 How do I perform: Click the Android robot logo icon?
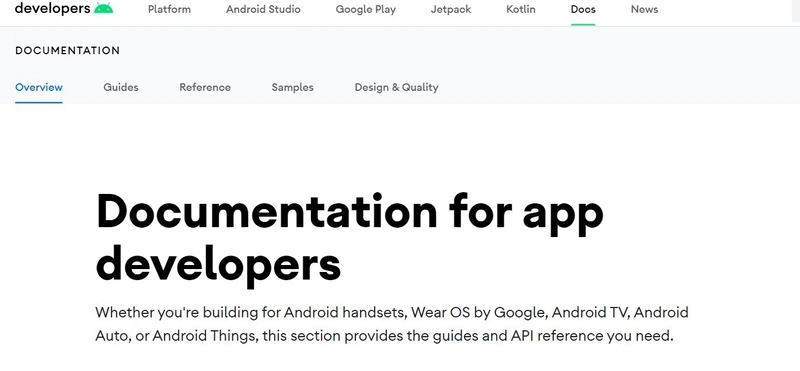(104, 8)
